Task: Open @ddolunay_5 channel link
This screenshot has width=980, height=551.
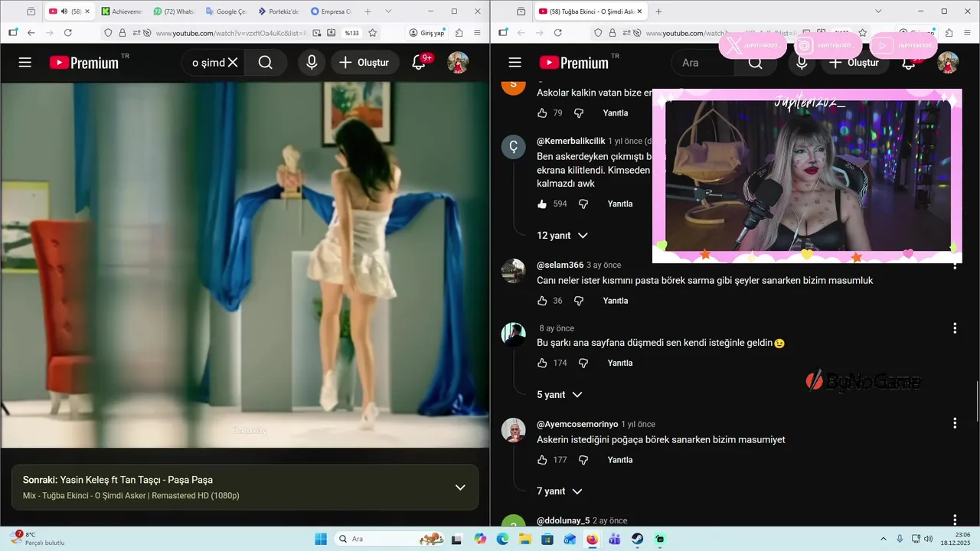Action: point(563,521)
